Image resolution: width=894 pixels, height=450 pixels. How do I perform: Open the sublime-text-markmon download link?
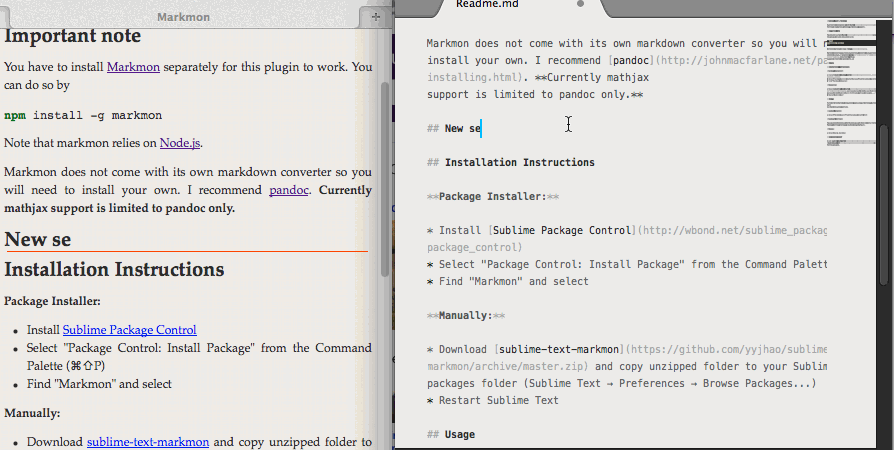click(x=148, y=441)
